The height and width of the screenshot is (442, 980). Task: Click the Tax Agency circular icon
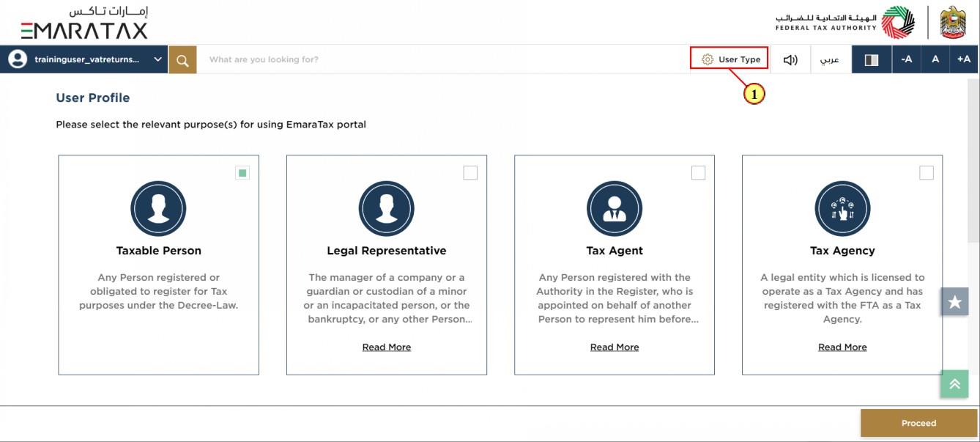point(842,209)
